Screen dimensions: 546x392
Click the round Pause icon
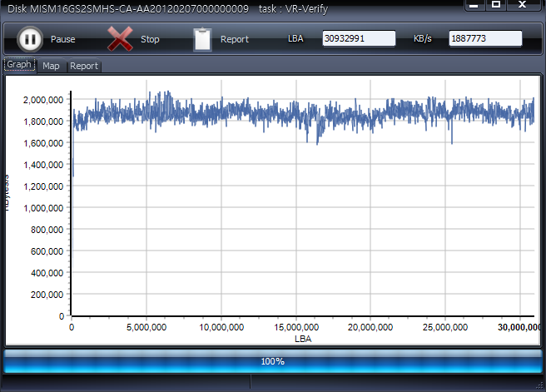click(x=29, y=39)
